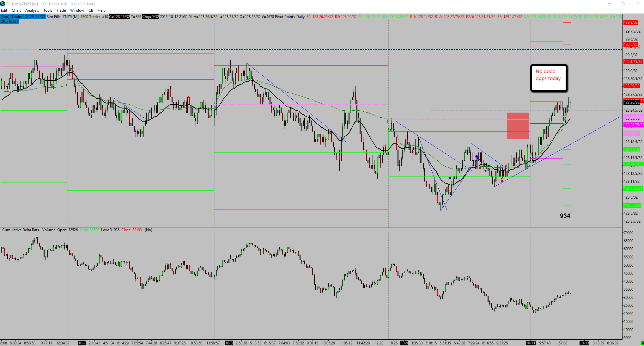644x346 pixels.
Task: Click the red '129 5/32' price scale label
Action: [x=631, y=45]
